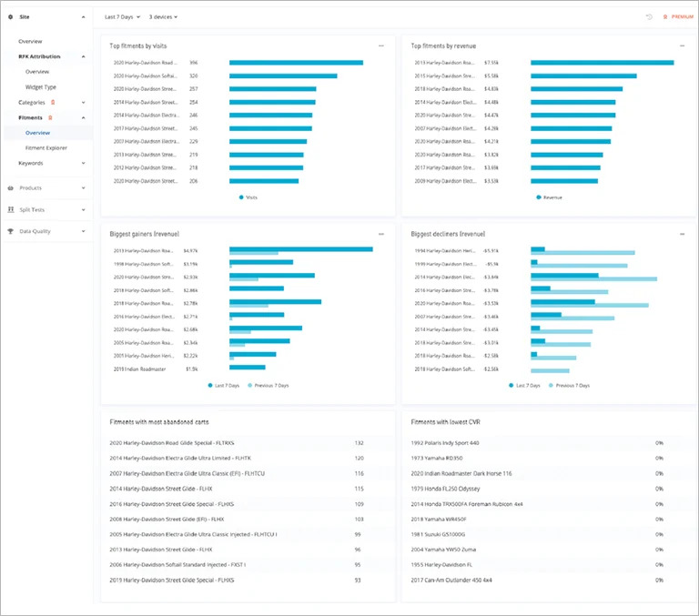Open the Last 7 Days date range dropdown
The width and height of the screenshot is (699, 616).
[x=122, y=17]
